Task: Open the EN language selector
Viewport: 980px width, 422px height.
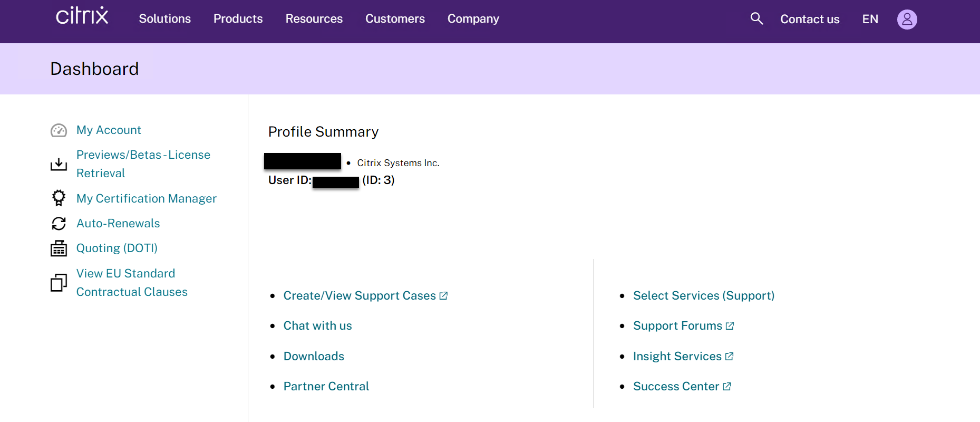Action: tap(870, 20)
